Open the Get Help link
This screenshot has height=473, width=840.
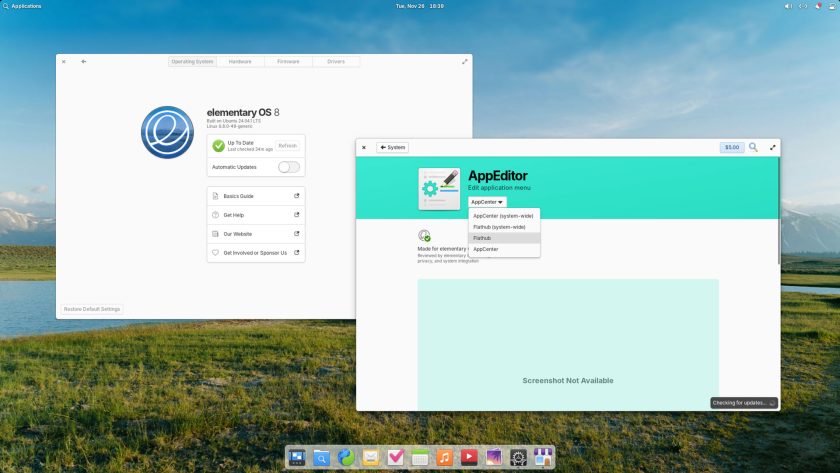click(x=256, y=215)
